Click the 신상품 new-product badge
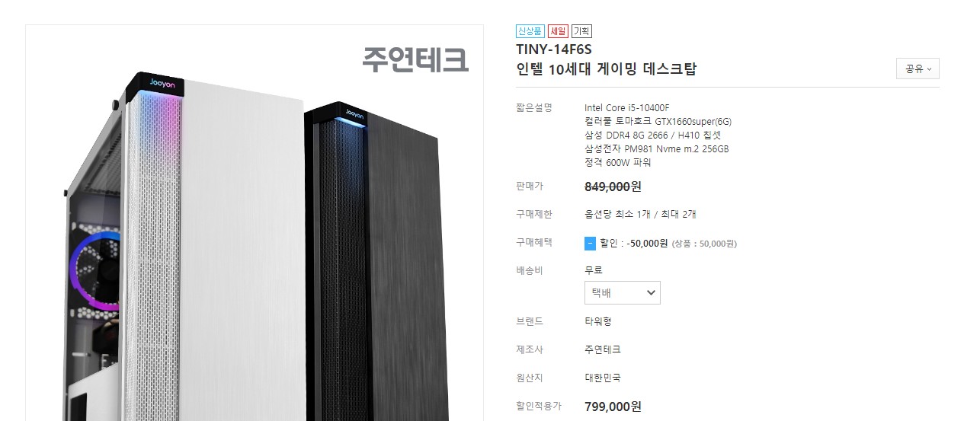This screenshot has width=980, height=421. pos(530,31)
